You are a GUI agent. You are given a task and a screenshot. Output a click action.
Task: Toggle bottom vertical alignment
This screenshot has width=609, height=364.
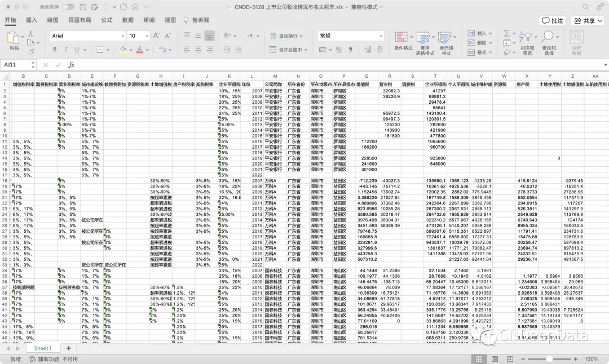click(209, 35)
